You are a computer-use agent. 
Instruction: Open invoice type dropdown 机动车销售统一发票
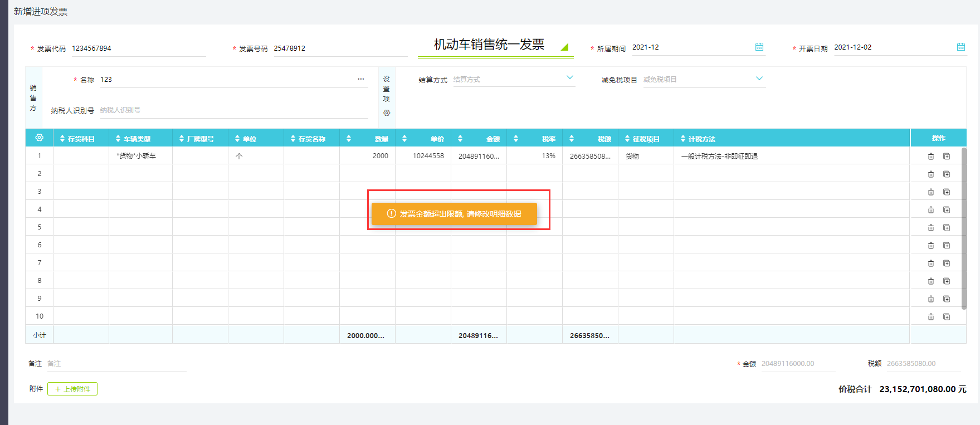(x=564, y=47)
